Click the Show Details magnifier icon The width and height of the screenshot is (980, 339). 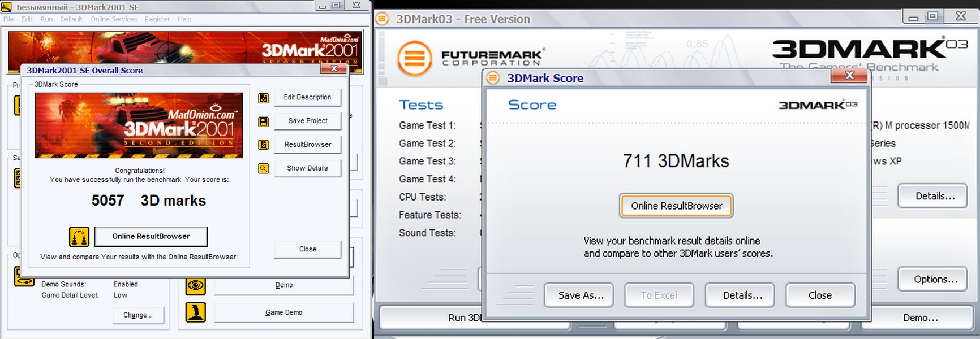263,168
